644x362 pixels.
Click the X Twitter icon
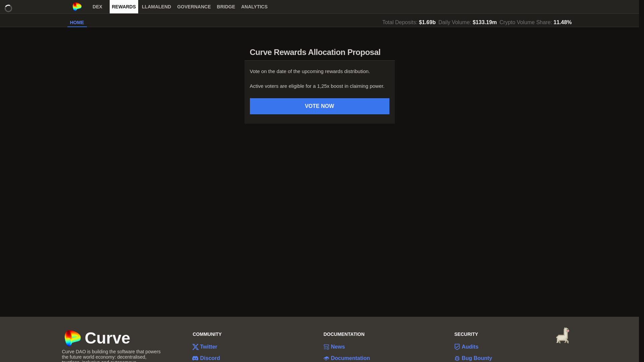click(x=195, y=347)
